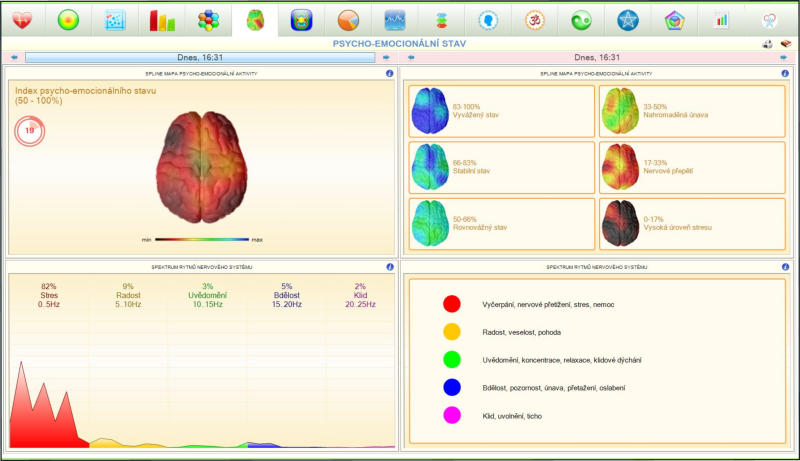Open the head profile icon tab
The image size is (800, 461).
coord(488,19)
